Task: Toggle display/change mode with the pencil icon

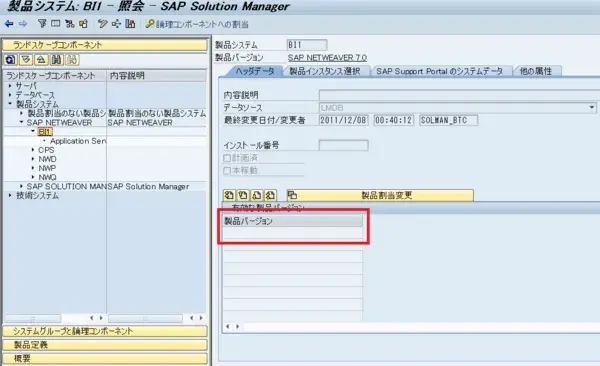Action: [102, 24]
